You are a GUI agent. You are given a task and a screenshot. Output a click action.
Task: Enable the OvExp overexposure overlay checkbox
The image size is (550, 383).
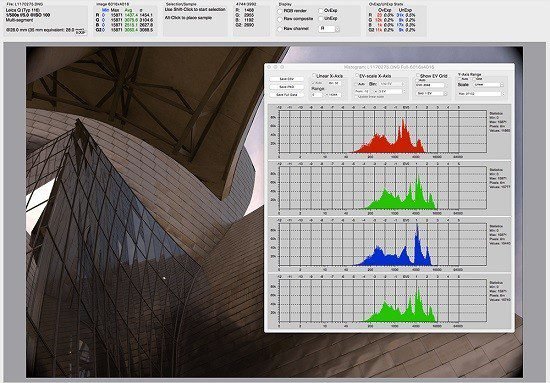(321, 11)
